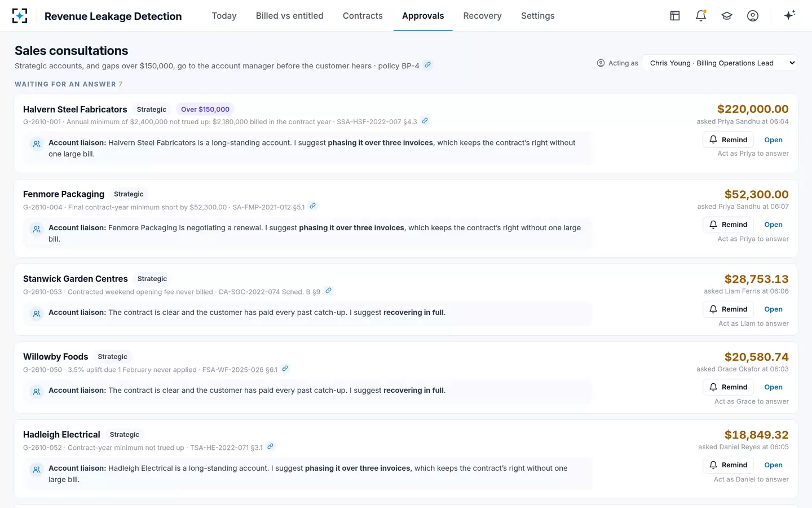Image resolution: width=812 pixels, height=508 pixels.
Task: Open the user account profile icon
Action: (753, 16)
